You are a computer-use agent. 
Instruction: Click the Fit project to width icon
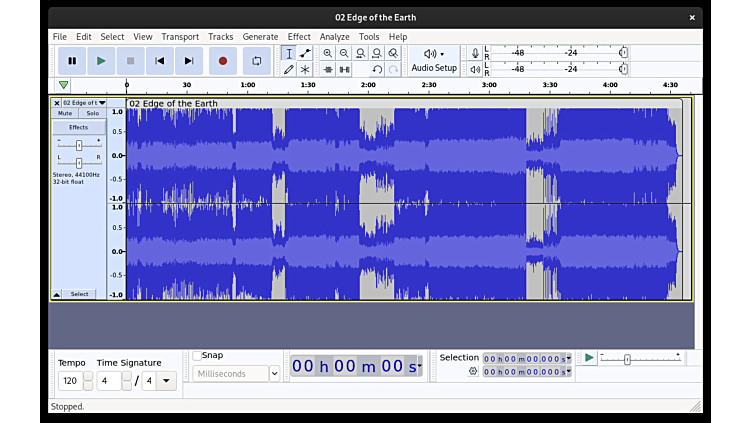pyautogui.click(x=377, y=53)
